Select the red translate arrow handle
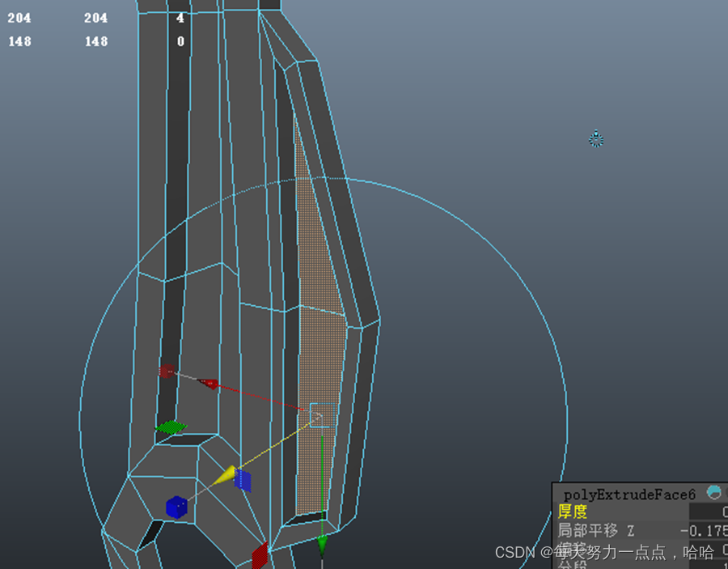This screenshot has width=728, height=569. (209, 383)
